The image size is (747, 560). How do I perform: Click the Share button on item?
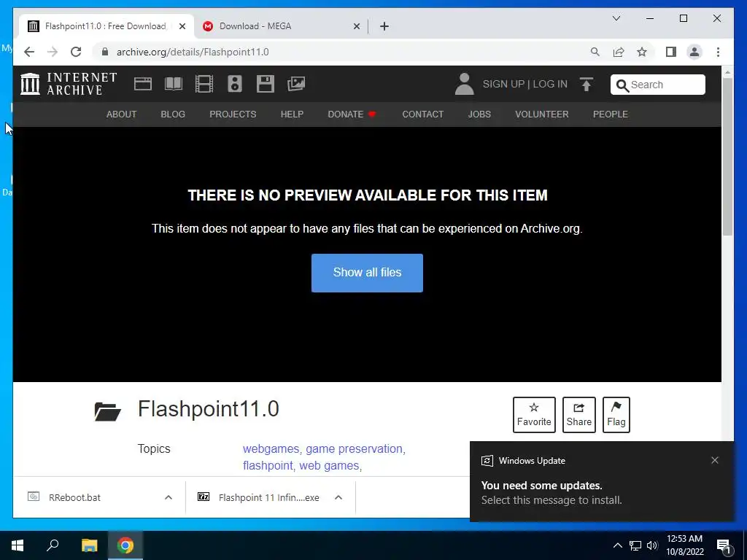point(578,415)
